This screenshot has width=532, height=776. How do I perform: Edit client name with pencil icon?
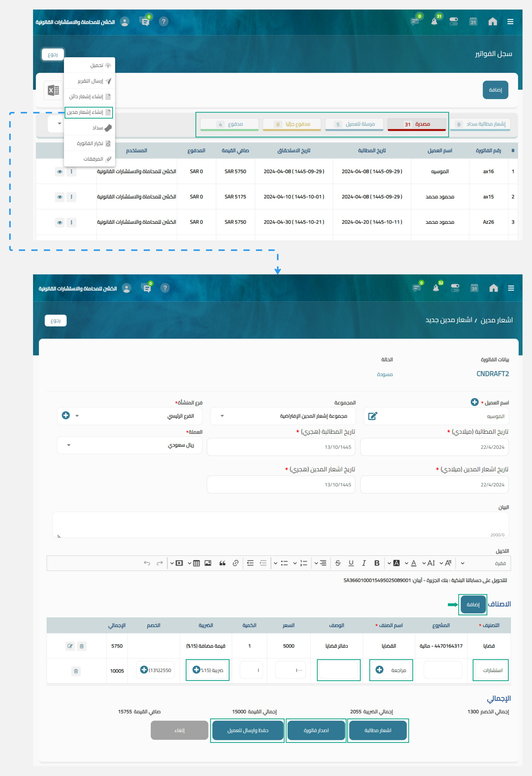[373, 416]
